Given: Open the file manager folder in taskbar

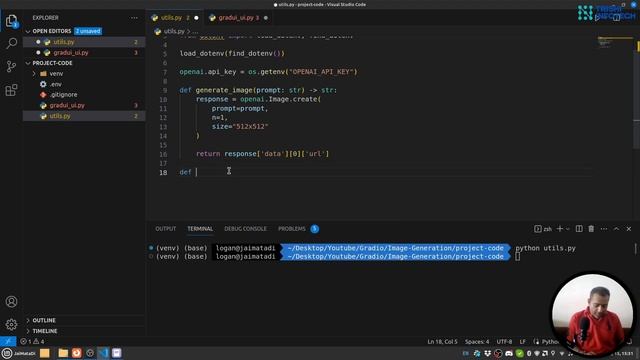Looking at the screenshot, I should coord(63,353).
